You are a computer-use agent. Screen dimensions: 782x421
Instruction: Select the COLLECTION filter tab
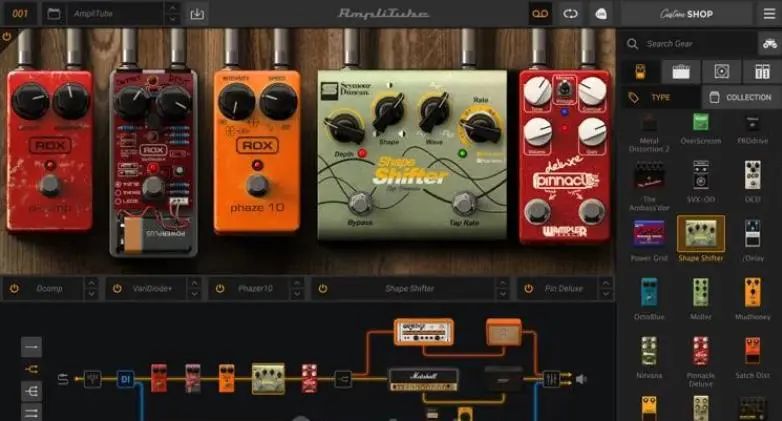pos(742,97)
